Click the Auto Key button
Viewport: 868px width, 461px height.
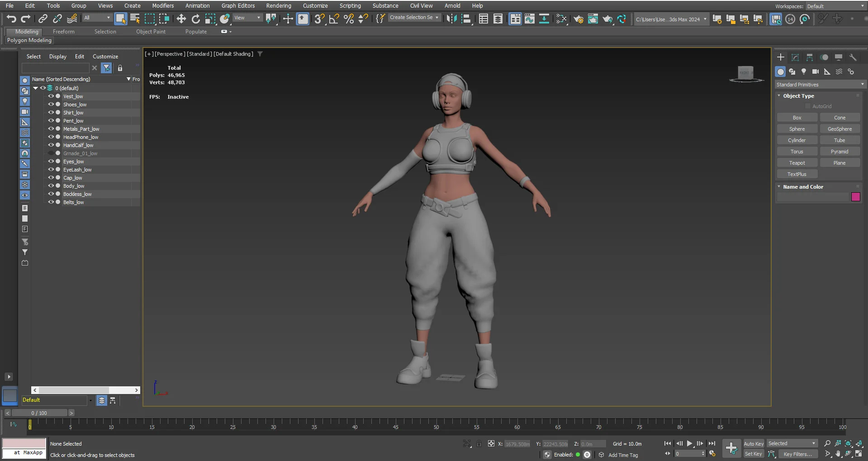(x=754, y=444)
